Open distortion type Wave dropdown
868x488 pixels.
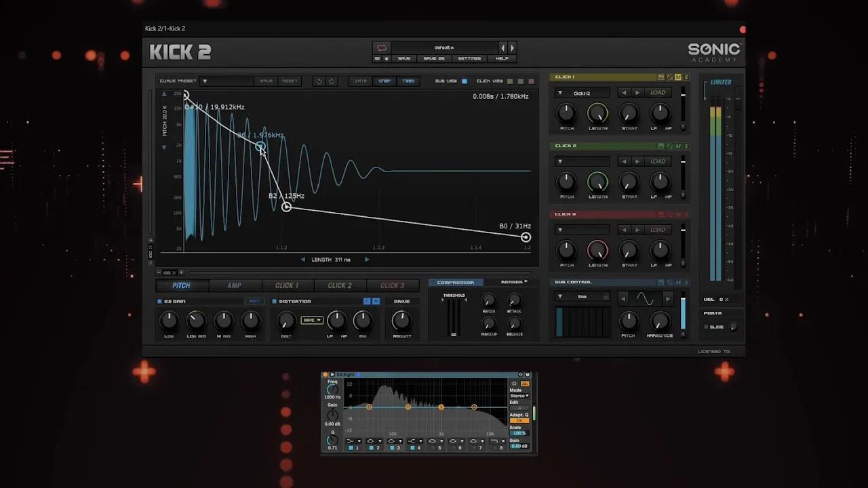pos(312,320)
